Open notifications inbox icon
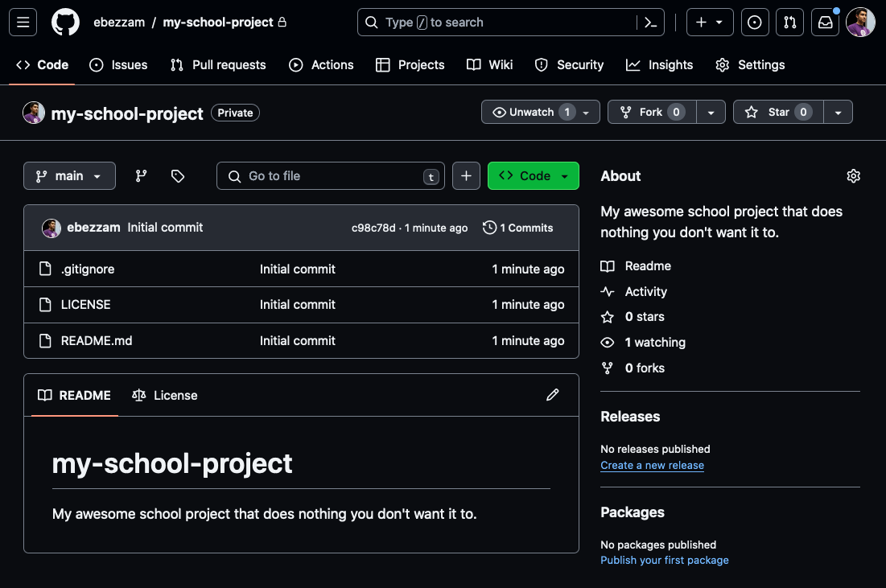Screen dimensions: 886x588 (x=825, y=22)
